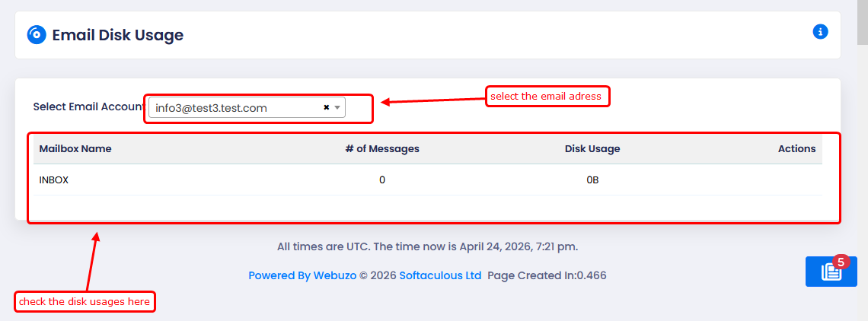Expand the email account dropdown arrow

click(337, 108)
